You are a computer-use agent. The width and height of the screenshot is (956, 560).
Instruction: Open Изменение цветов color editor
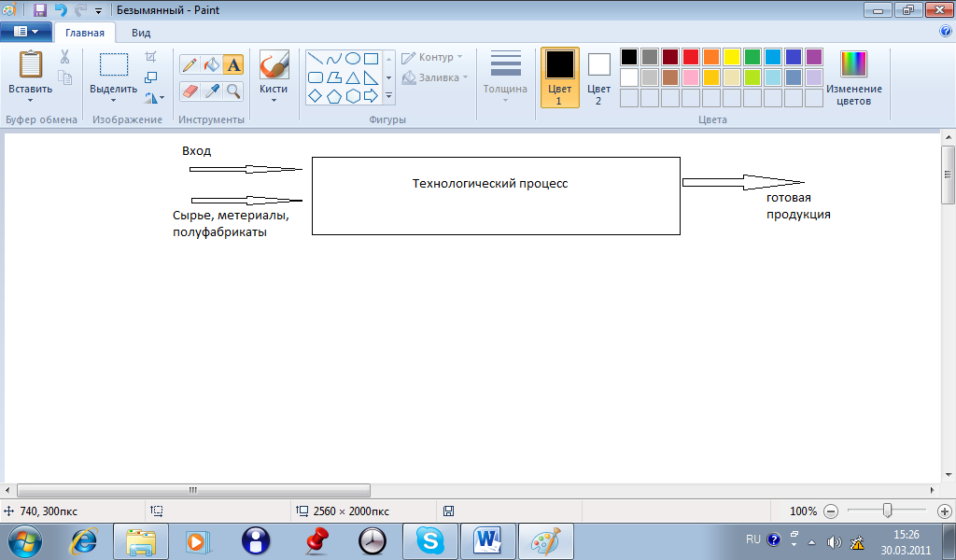pos(853,77)
